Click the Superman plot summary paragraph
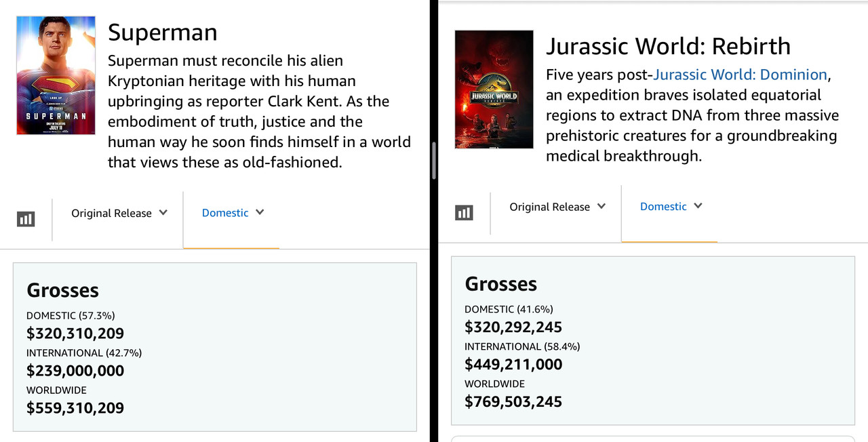Screen dimensions: 868x442 coord(259,111)
